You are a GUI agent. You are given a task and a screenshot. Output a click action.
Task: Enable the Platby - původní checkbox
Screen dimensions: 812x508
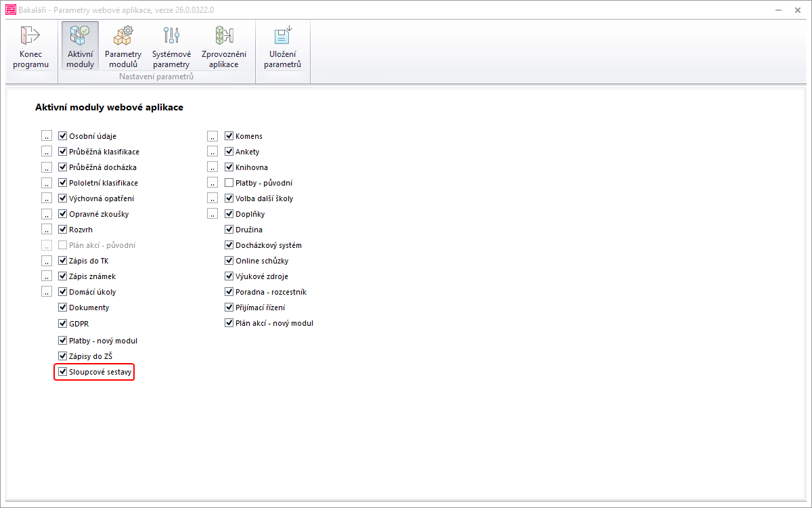[x=229, y=183]
